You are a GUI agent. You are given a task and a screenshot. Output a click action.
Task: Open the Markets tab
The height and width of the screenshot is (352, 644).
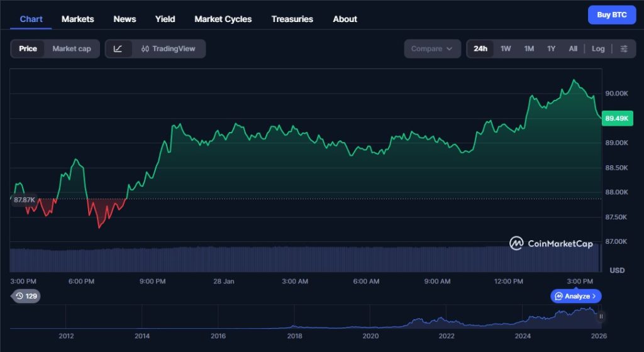click(77, 19)
